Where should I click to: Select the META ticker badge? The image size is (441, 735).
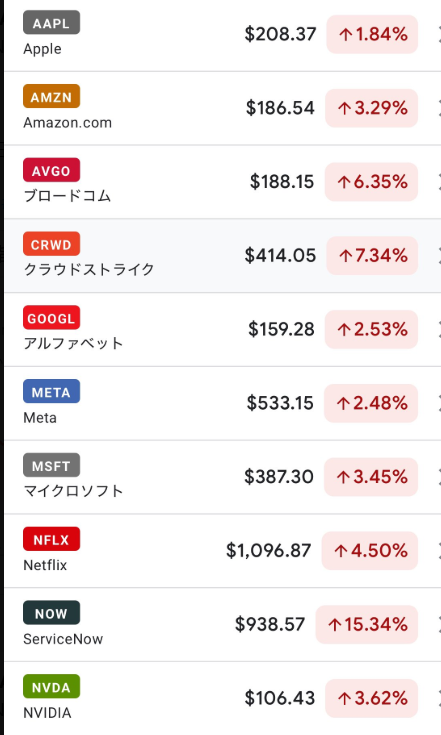pyautogui.click(x=52, y=391)
